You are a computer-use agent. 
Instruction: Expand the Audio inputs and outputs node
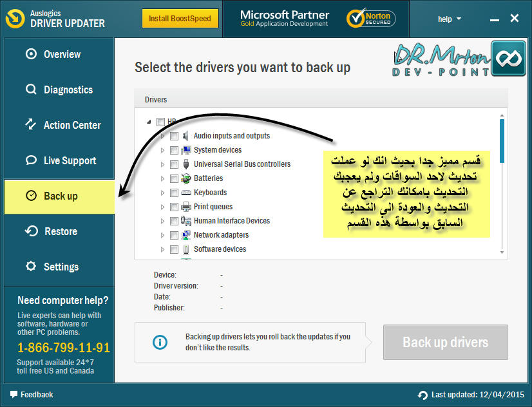[162, 136]
